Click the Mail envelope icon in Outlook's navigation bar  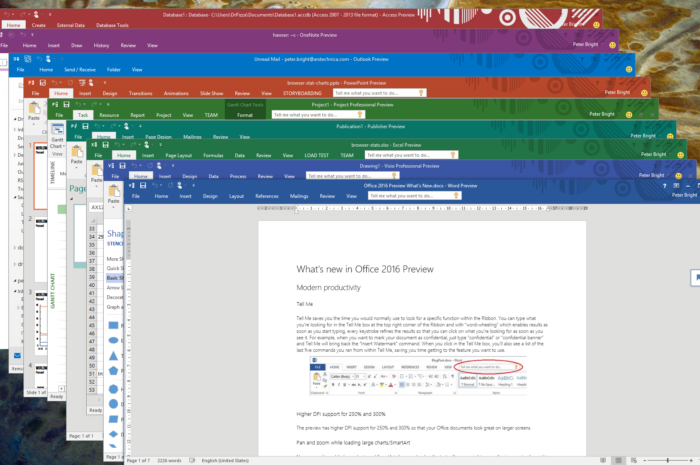[17, 356]
